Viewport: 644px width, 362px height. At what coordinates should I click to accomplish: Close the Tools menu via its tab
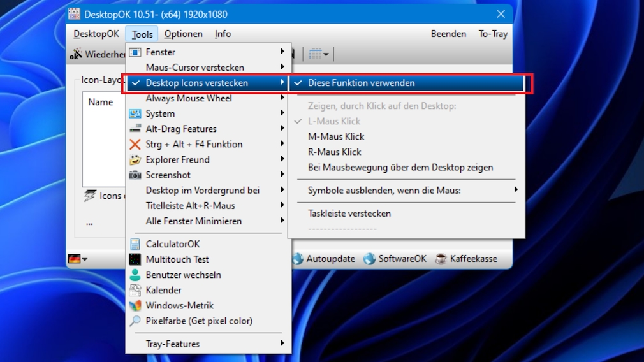142,34
